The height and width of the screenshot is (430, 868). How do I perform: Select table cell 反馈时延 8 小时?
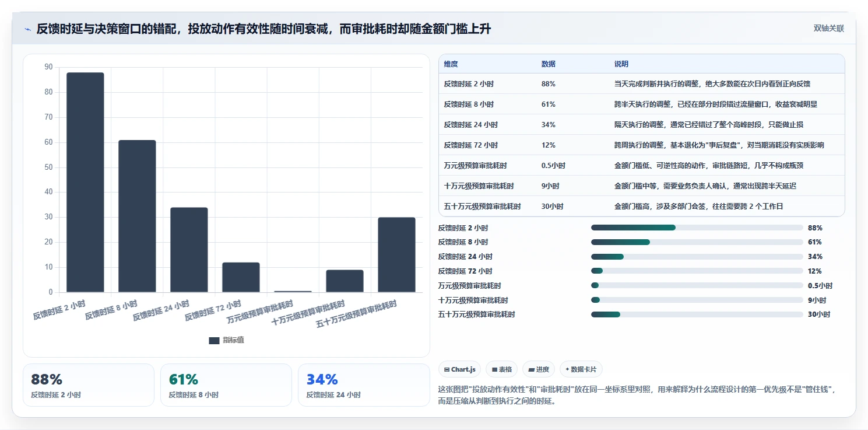pyautogui.click(x=469, y=104)
